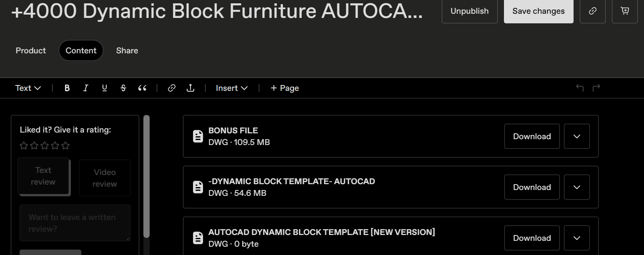
Task: Apply strikethrough formatting
Action: [123, 88]
